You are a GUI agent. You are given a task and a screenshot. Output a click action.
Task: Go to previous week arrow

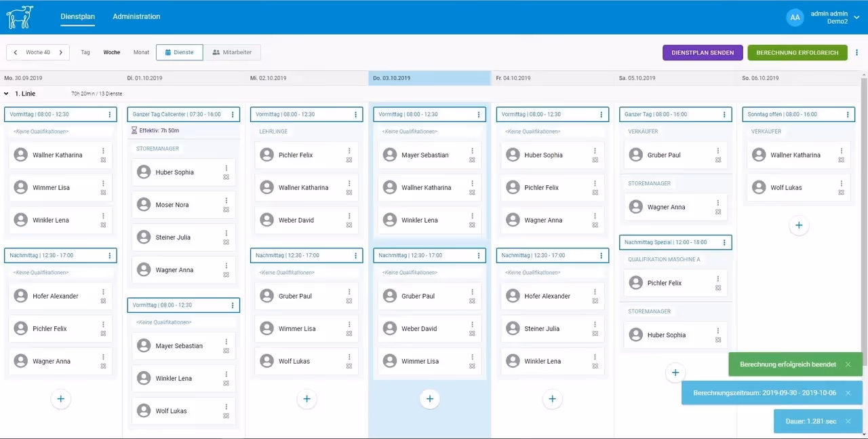(x=16, y=52)
